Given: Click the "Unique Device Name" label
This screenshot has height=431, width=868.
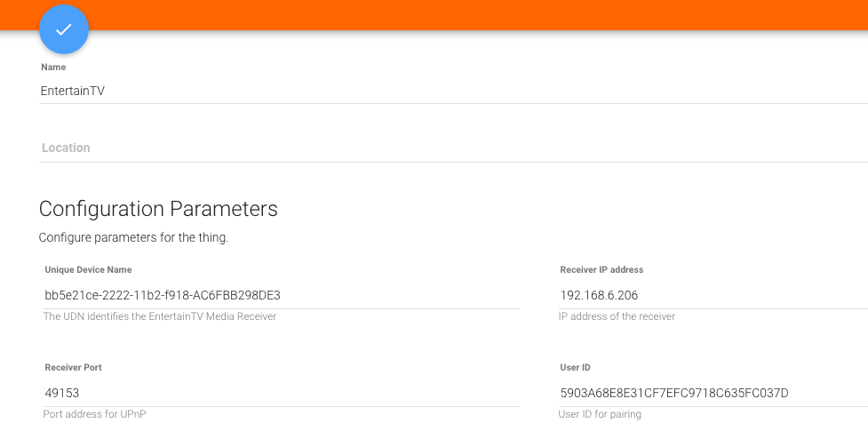Looking at the screenshot, I should click(88, 269).
